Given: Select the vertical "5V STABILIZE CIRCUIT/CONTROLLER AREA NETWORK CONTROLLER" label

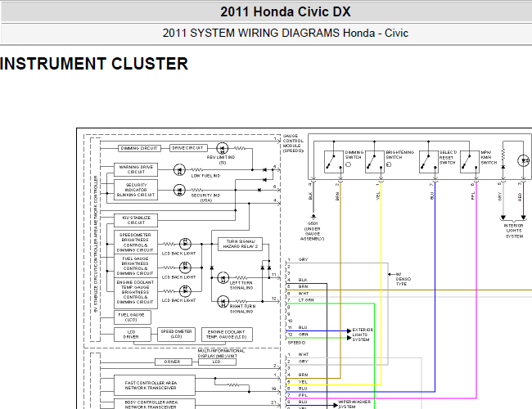Looking at the screenshot, I should (96, 244).
